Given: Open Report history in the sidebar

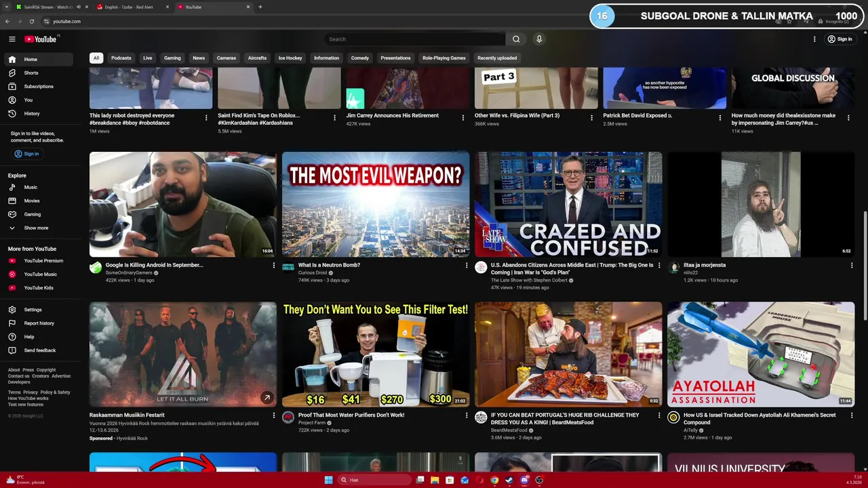Looking at the screenshot, I should (38, 323).
